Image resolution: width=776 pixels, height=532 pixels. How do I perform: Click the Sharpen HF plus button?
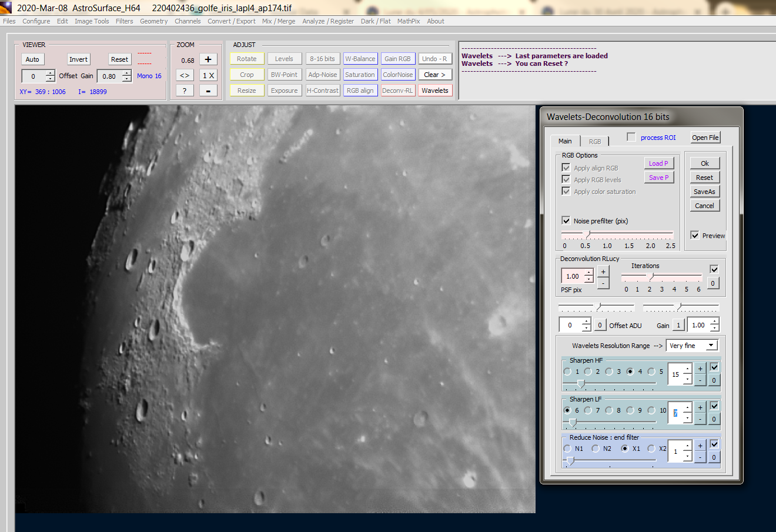(x=700, y=369)
